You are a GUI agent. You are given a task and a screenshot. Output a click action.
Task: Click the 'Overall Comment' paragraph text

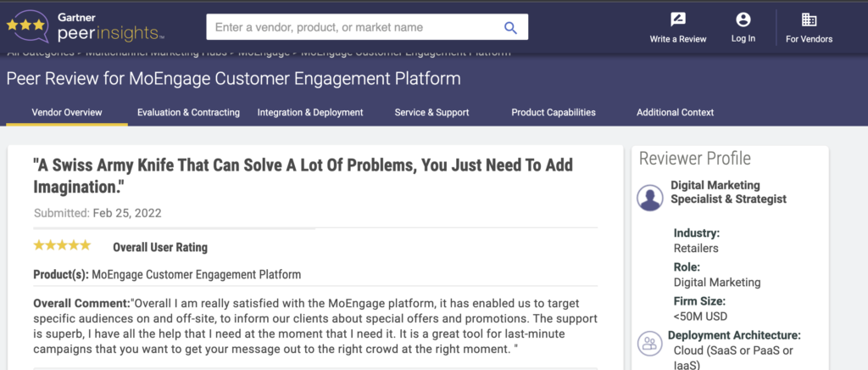(x=314, y=326)
